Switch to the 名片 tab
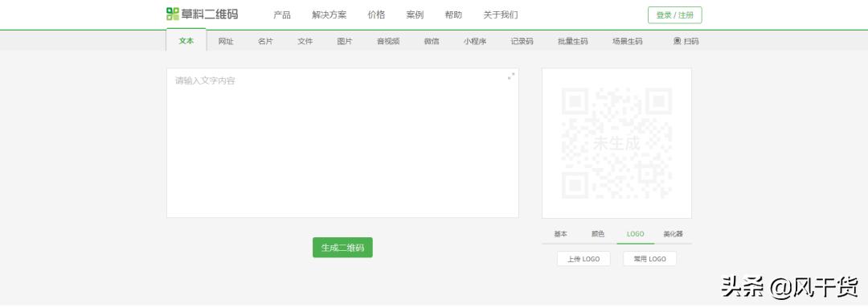Image resolution: width=868 pixels, height=308 pixels. [x=266, y=41]
